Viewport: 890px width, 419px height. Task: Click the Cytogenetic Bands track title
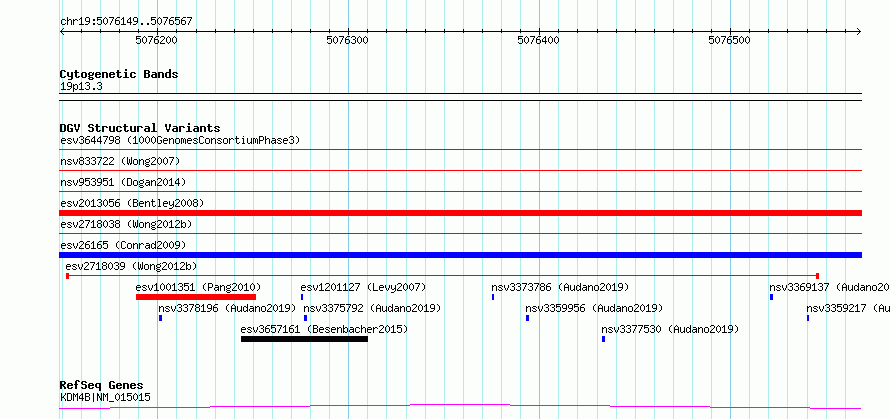pos(119,74)
